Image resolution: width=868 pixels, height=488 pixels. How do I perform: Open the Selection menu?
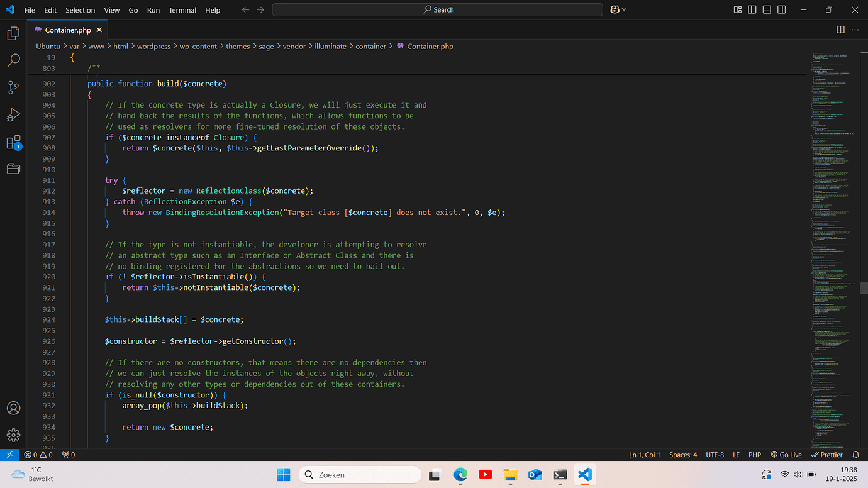click(x=81, y=10)
